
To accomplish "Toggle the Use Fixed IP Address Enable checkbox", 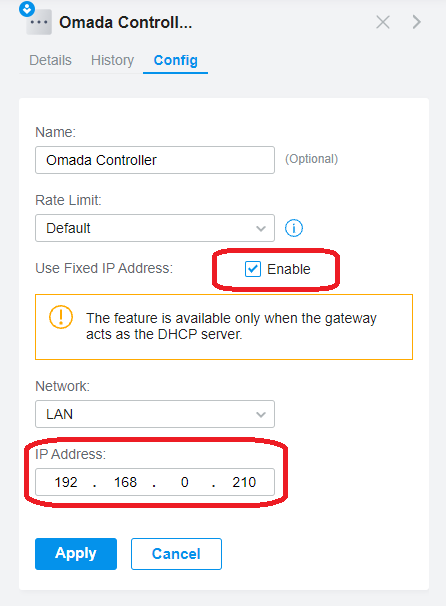I will pyautogui.click(x=253, y=269).
